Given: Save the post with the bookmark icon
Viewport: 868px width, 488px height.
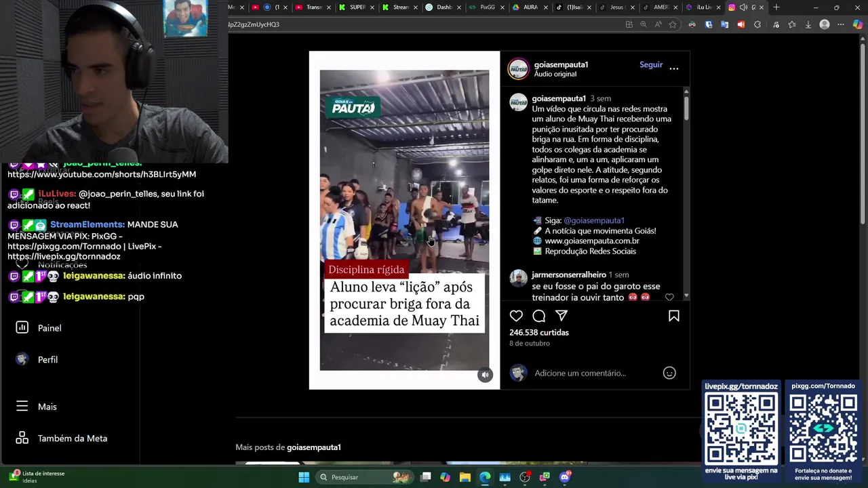Looking at the screenshot, I should [674, 316].
